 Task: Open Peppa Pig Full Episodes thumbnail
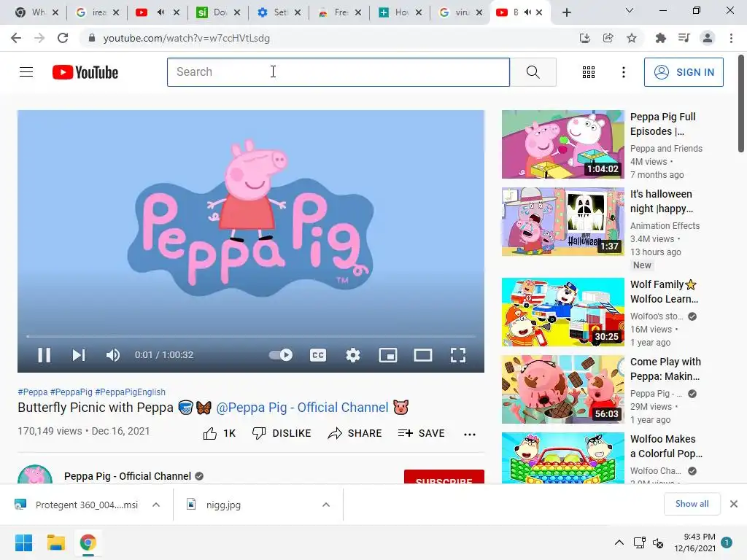pos(562,144)
